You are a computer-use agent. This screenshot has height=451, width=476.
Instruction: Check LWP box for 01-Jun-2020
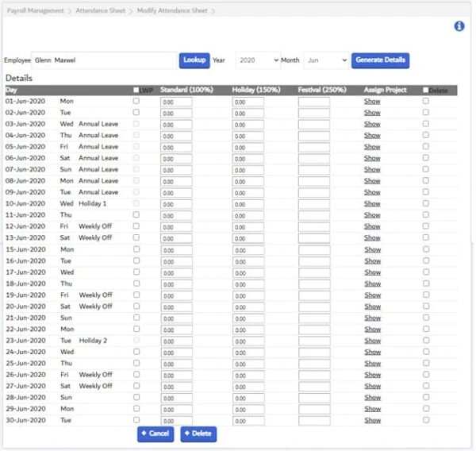(x=136, y=101)
